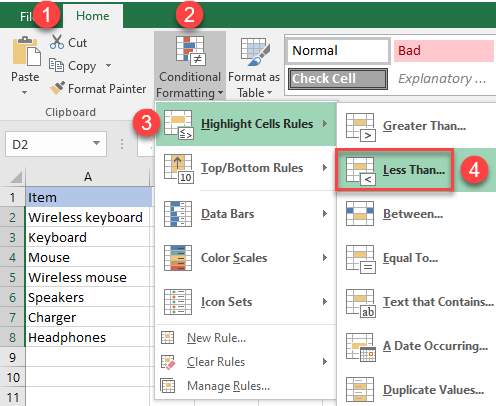Apply the Bad cell style
The width and height of the screenshot is (496, 406).
[444, 51]
